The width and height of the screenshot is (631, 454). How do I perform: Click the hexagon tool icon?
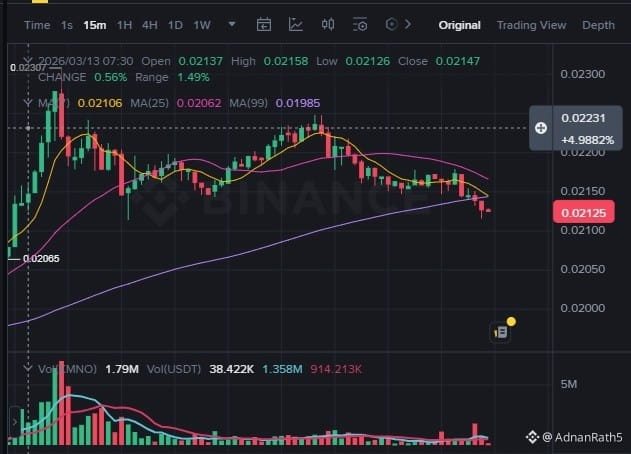(391, 25)
